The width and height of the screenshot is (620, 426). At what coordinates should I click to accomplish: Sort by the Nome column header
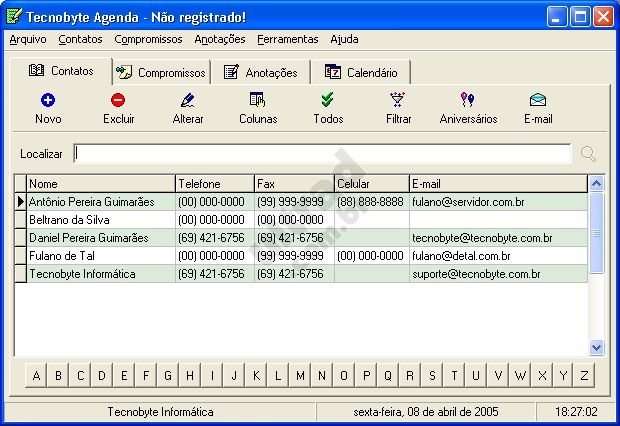(101, 184)
